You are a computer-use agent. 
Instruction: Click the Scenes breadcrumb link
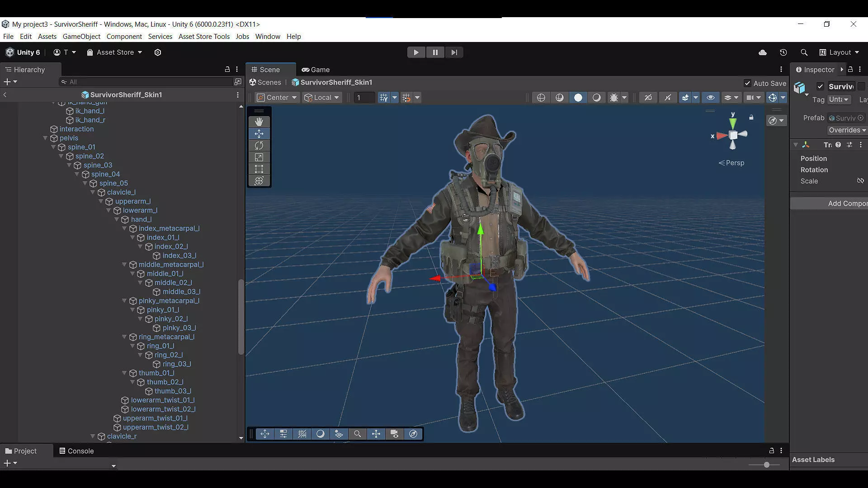265,82
